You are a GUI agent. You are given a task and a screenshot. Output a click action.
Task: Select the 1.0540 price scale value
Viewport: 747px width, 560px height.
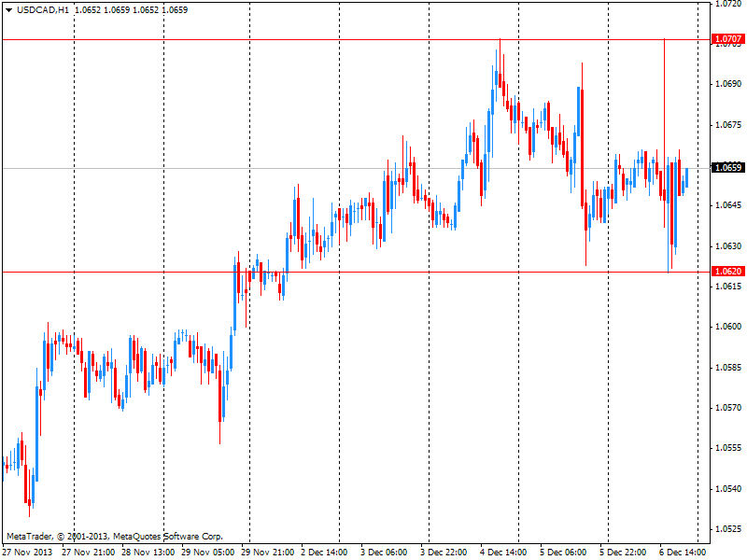[x=728, y=489]
